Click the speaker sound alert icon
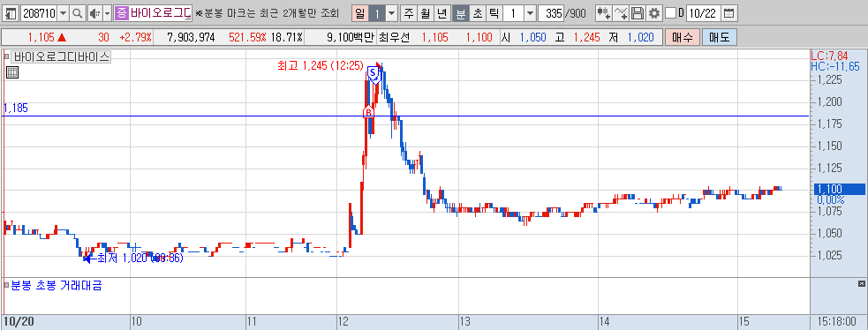Viewport: 868px width, 330px height. tap(94, 13)
